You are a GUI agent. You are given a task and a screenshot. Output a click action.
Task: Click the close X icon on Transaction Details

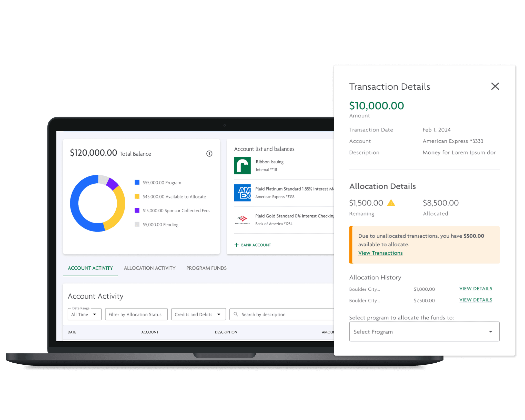495,86
